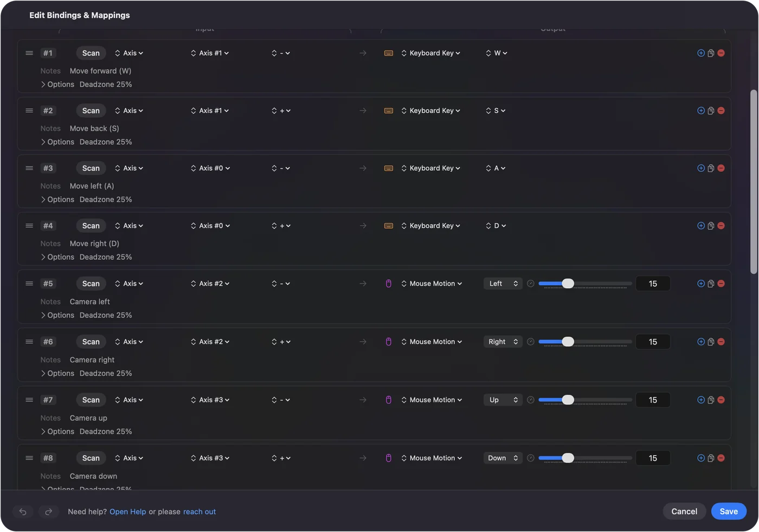The image size is (759, 532).
Task: Open the Axis #1 dropdown in binding #1
Action: [210, 53]
